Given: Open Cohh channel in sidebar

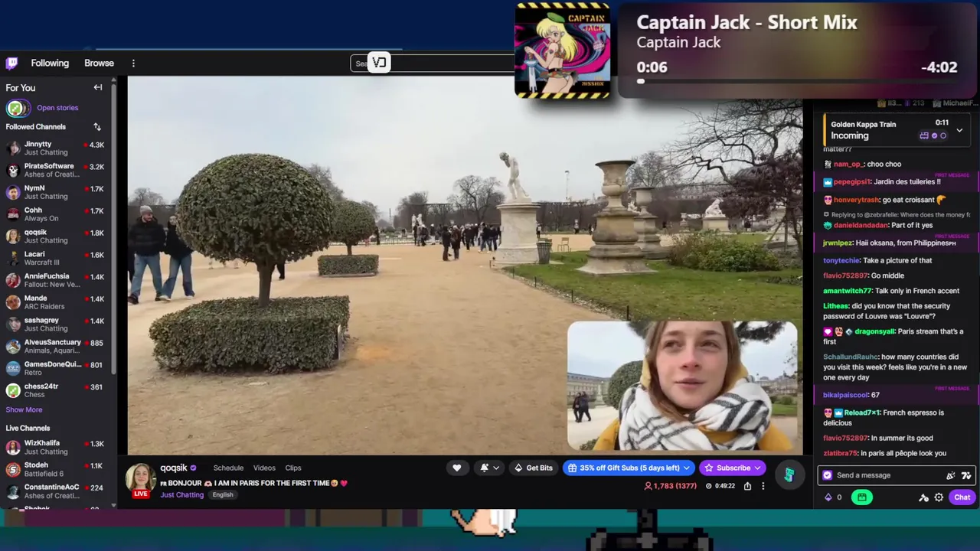Looking at the screenshot, I should point(55,214).
